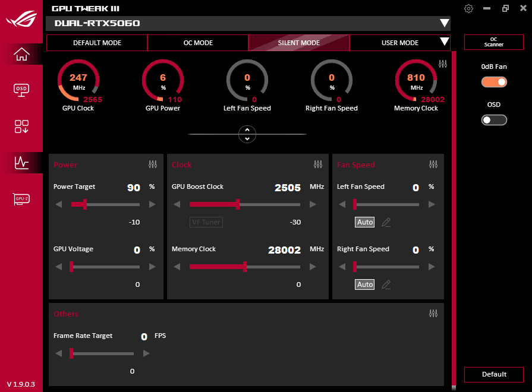Screen dimensions: 532x392
Task: Open the Others panel tuning sliders icon
Action: pos(433,313)
